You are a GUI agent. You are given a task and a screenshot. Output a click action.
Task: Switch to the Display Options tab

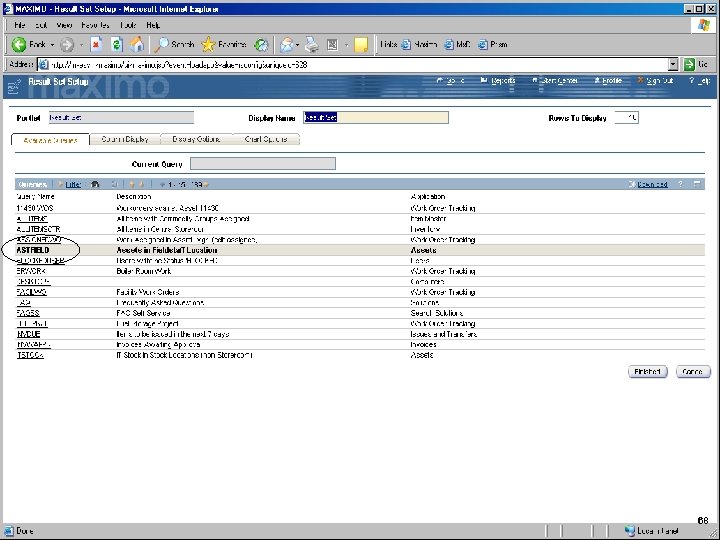[196, 139]
